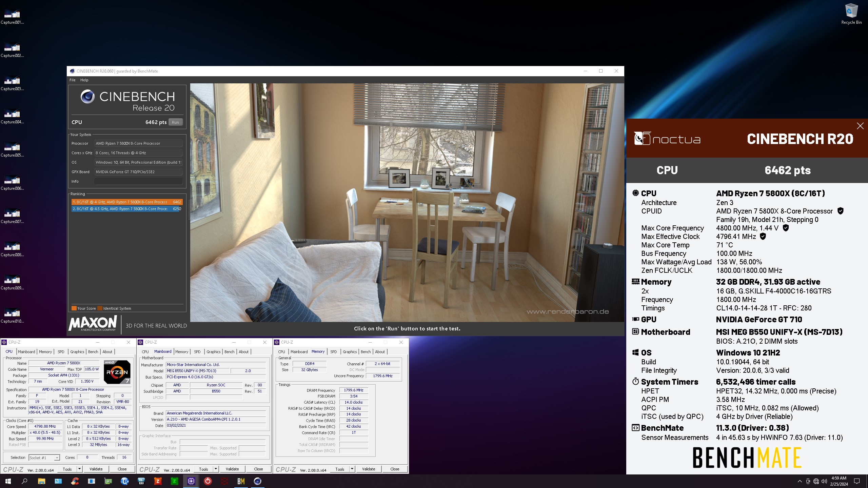The height and width of the screenshot is (488, 868).
Task: Select ranking entry with score 6250
Action: tap(127, 209)
